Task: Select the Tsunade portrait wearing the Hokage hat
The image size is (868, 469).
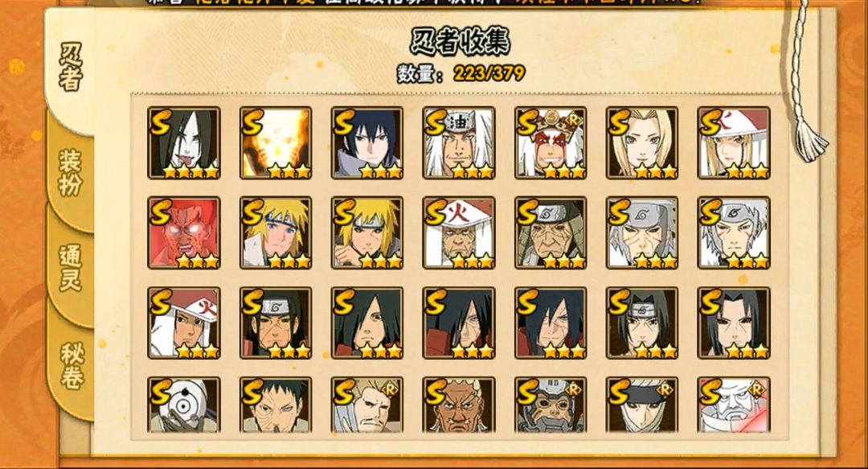Action: pyautogui.click(x=734, y=143)
